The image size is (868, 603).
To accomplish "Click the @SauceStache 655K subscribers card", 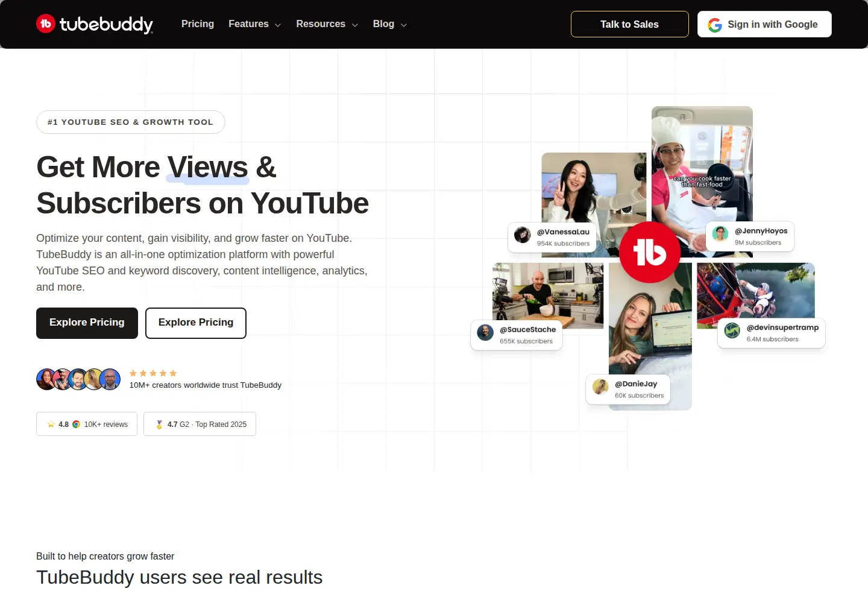I will (517, 335).
